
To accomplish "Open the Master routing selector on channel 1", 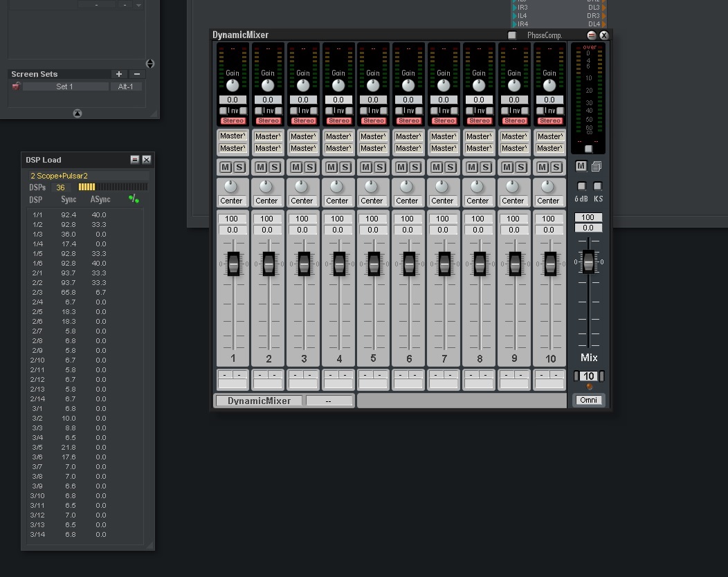I will click(233, 136).
